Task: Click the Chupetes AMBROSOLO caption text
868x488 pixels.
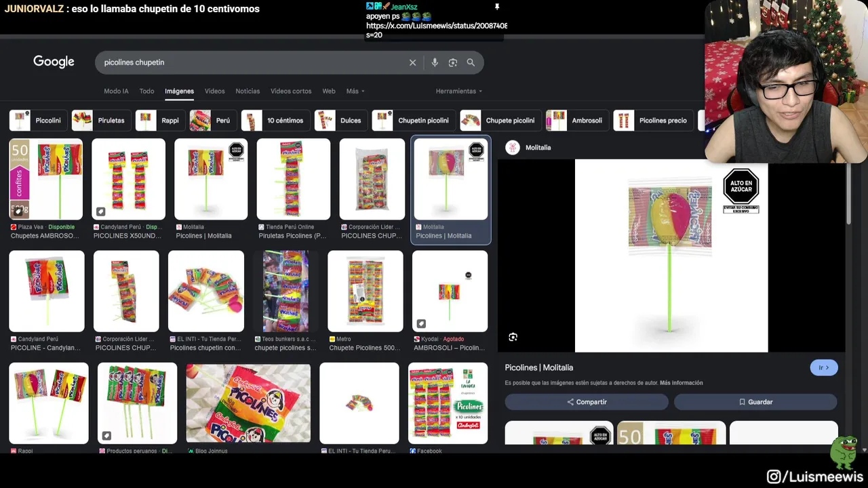Action: [45, 236]
